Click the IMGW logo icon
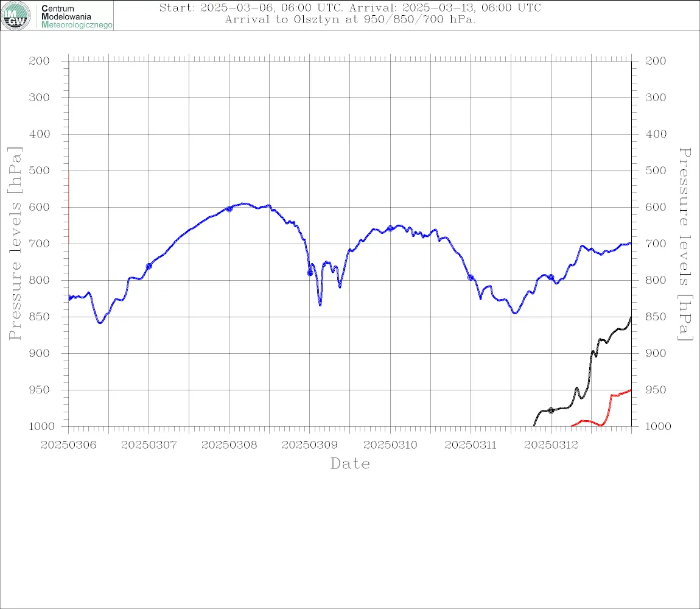Screen dimensions: 700x609 coord(16,16)
